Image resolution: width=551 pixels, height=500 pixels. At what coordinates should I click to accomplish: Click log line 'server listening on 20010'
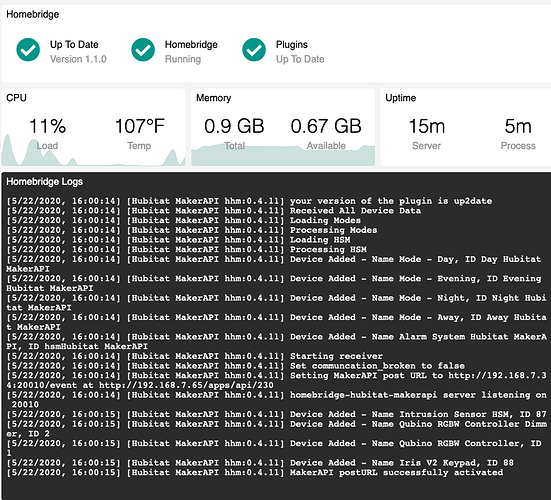click(x=276, y=400)
